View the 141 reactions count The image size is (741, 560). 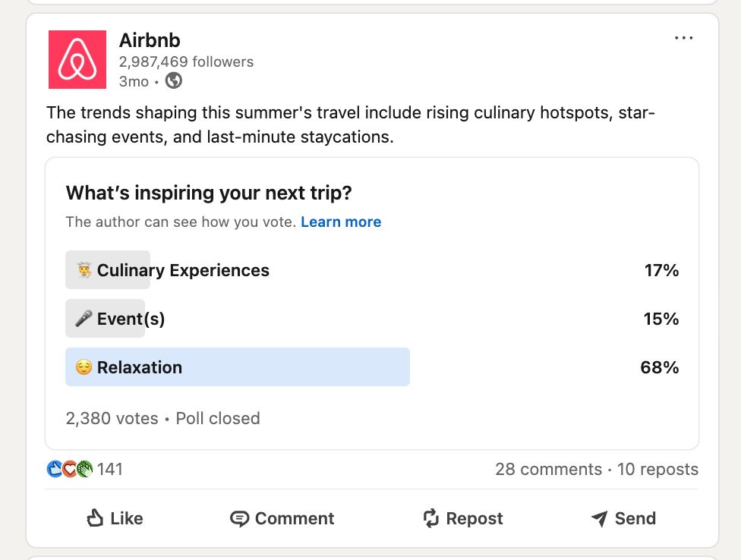pos(110,470)
